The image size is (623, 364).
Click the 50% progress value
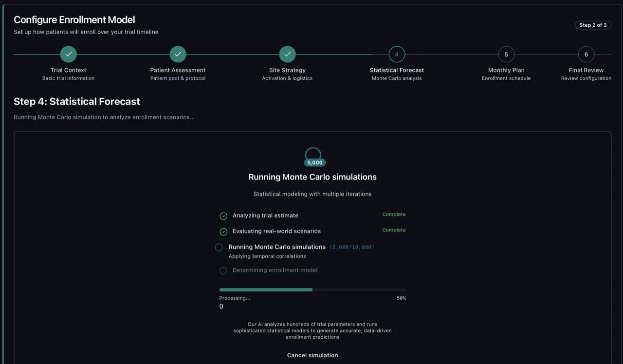pos(401,298)
